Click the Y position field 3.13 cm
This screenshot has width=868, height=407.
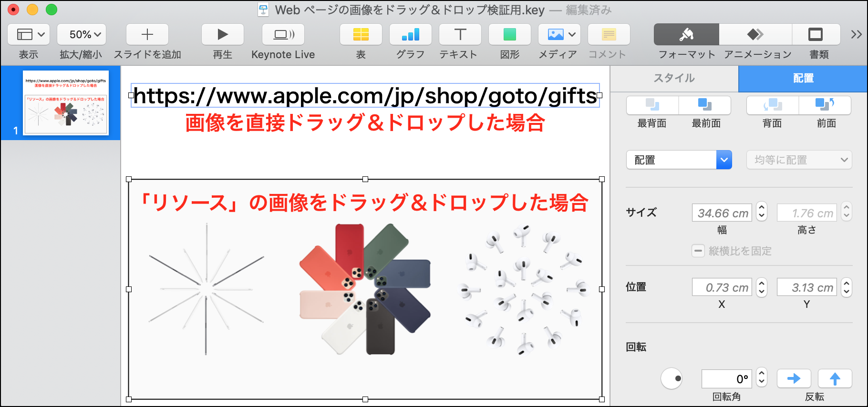[x=807, y=287]
